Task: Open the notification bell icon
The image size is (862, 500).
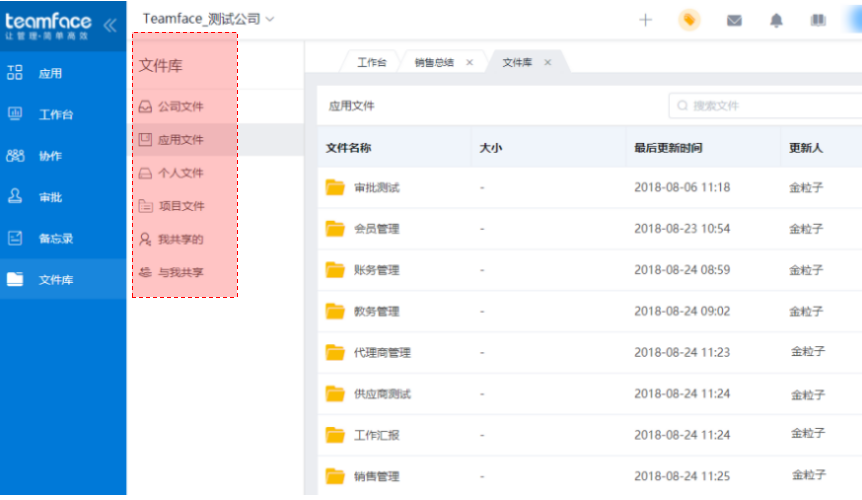Action: click(776, 21)
